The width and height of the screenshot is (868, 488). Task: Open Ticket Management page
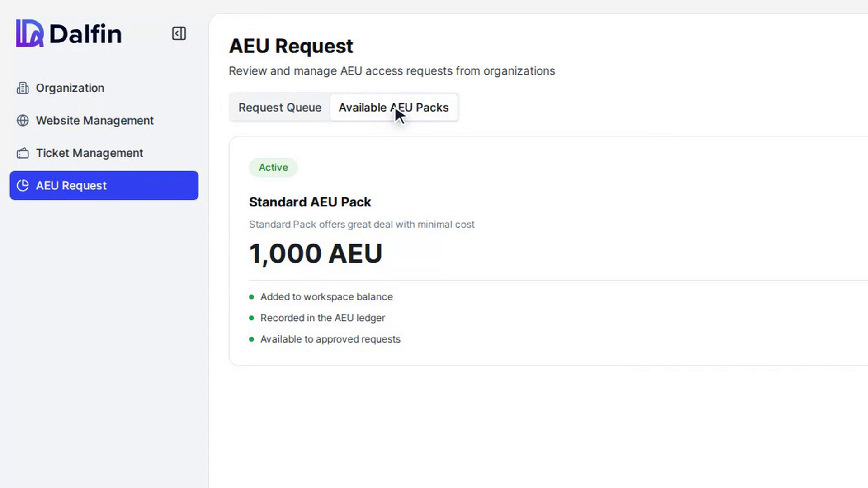(x=104, y=153)
